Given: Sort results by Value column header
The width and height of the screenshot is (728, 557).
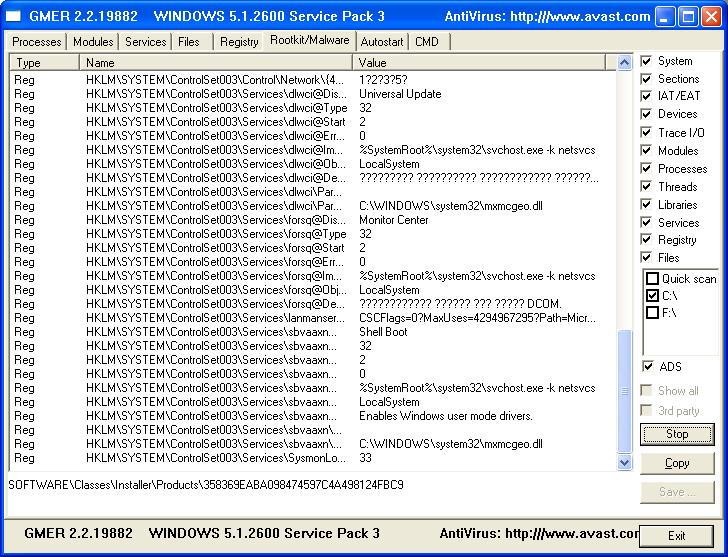Looking at the screenshot, I should click(x=480, y=63).
